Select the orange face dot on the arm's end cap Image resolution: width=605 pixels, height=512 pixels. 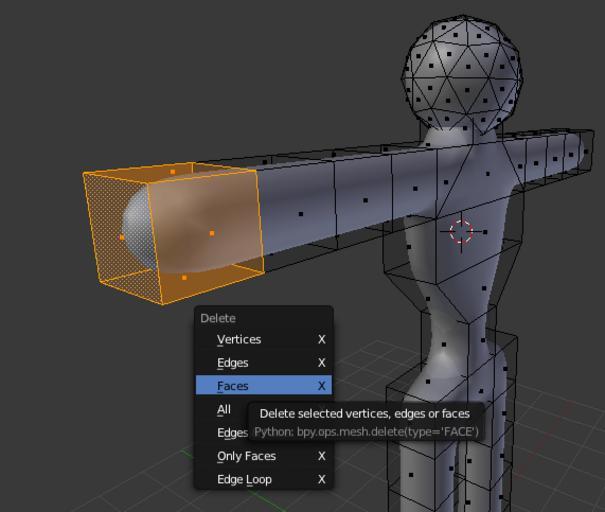(122, 237)
